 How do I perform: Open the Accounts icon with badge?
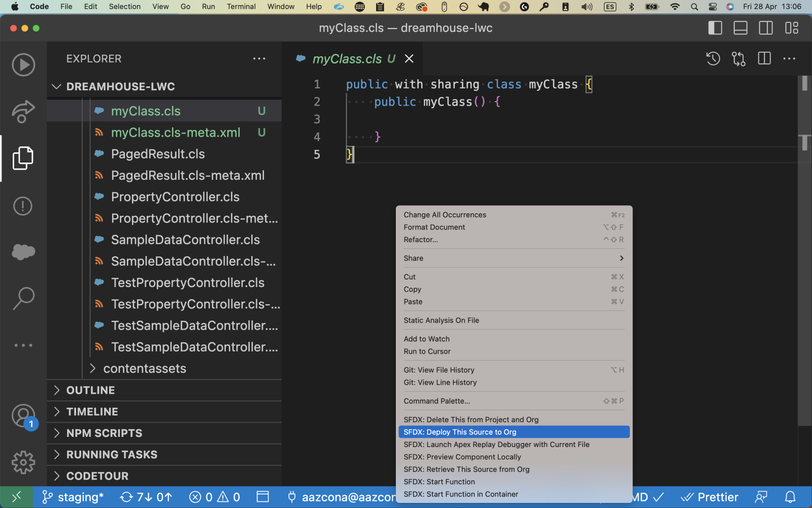24,417
